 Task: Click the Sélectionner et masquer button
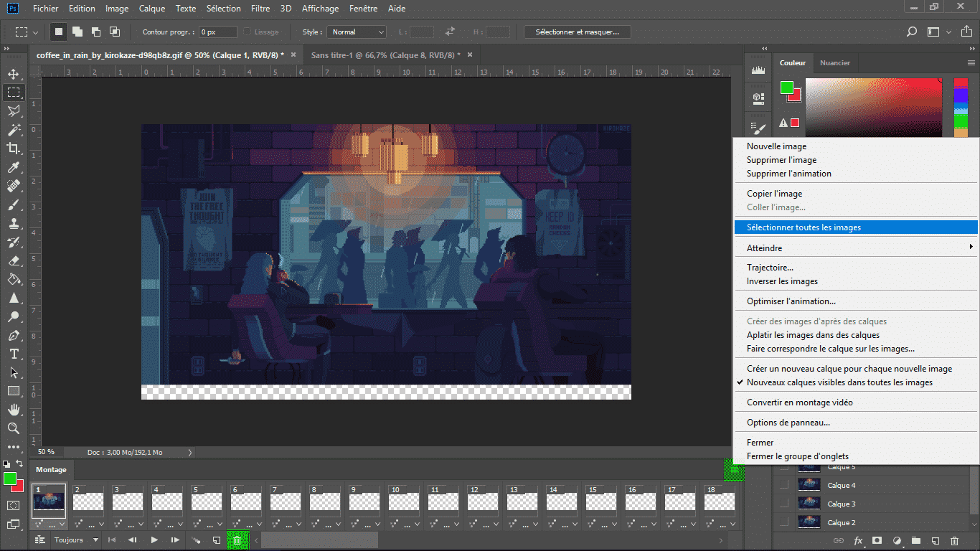coord(577,32)
